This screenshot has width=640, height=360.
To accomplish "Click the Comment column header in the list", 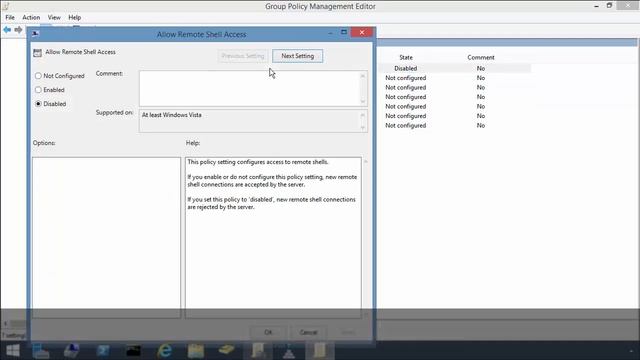I will point(481,58).
